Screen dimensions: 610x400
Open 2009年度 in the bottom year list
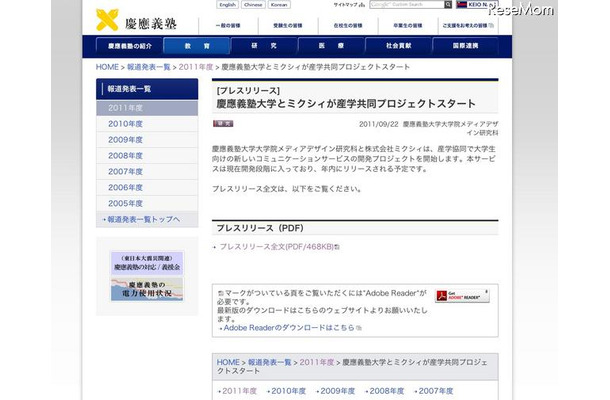pos(336,391)
